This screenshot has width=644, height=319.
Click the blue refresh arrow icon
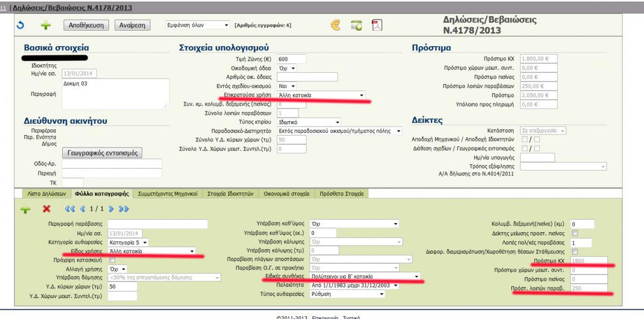pyautogui.click(x=20, y=25)
